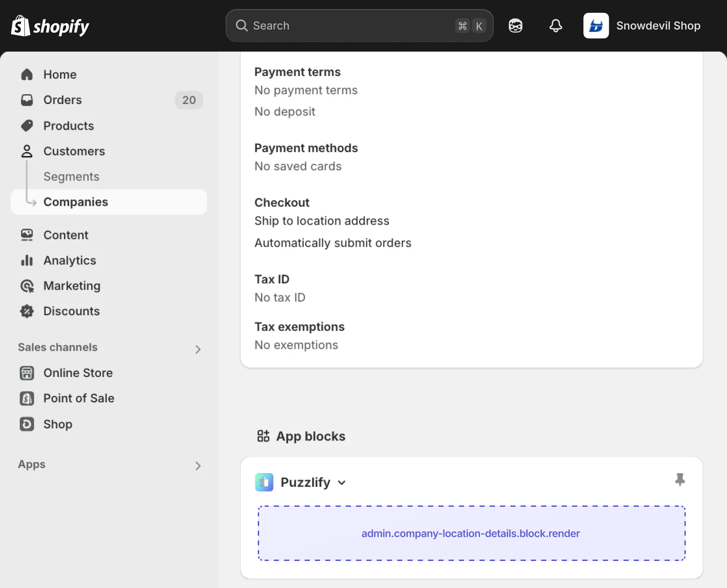The width and height of the screenshot is (727, 588).
Task: Click the Orders inbox icon
Action: [27, 100]
